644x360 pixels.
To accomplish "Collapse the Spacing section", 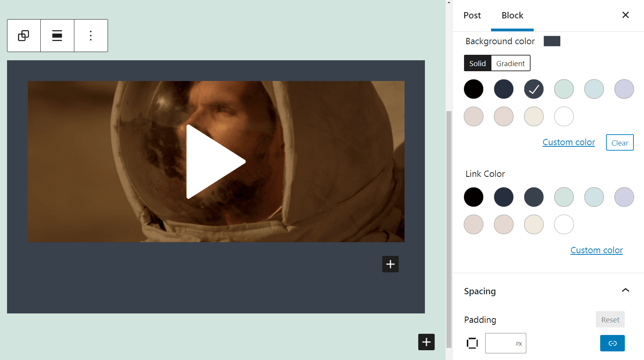I will tap(626, 290).
